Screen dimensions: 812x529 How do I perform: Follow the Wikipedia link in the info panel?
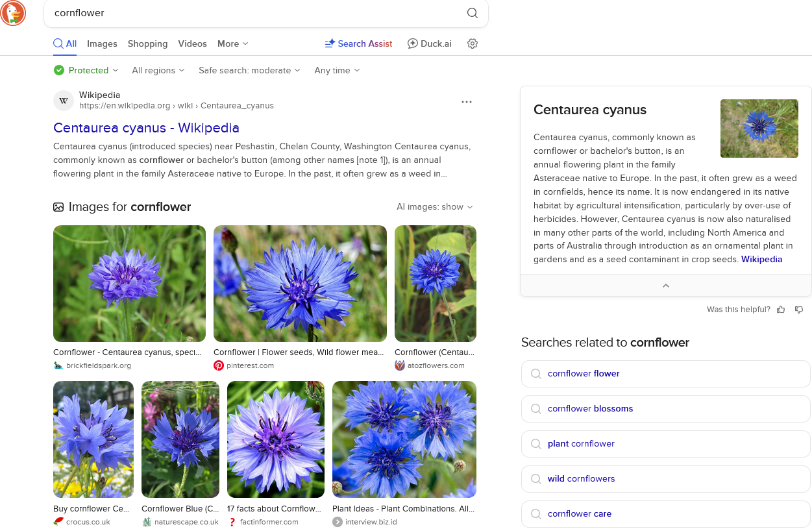[x=761, y=260]
